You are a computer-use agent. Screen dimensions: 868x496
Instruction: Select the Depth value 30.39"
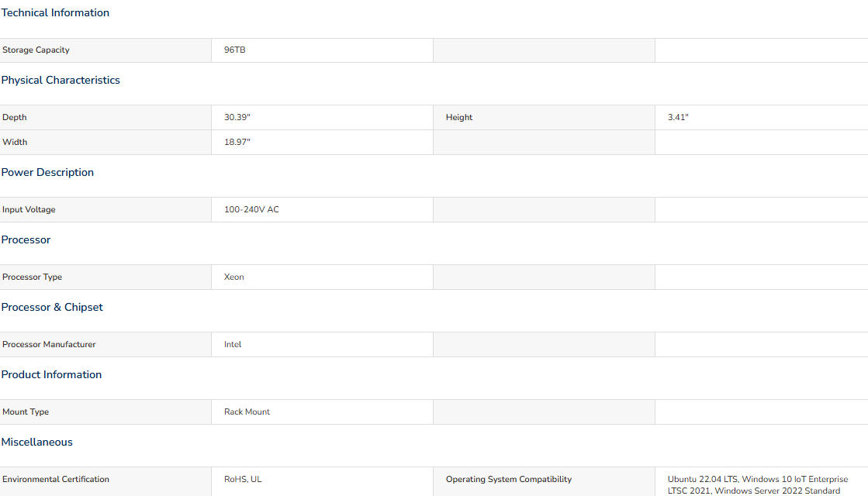237,117
